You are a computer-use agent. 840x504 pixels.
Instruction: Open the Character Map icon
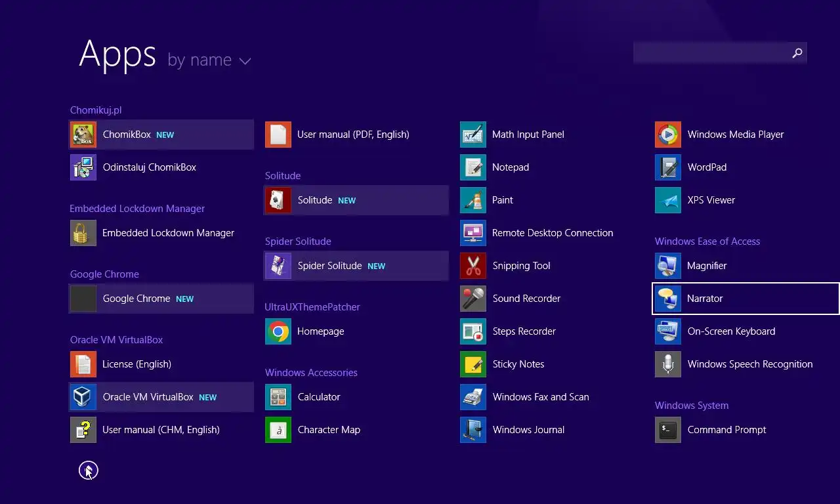click(x=278, y=430)
